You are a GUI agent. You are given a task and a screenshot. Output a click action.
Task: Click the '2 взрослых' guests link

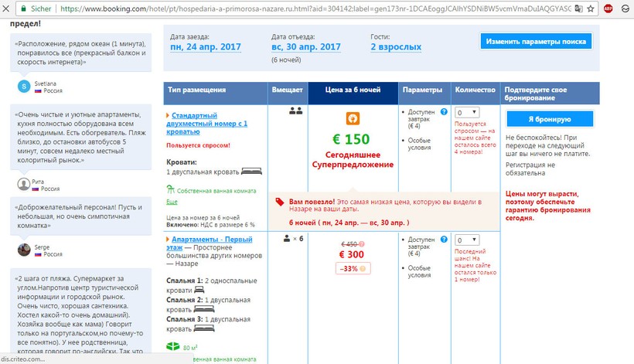tap(396, 47)
